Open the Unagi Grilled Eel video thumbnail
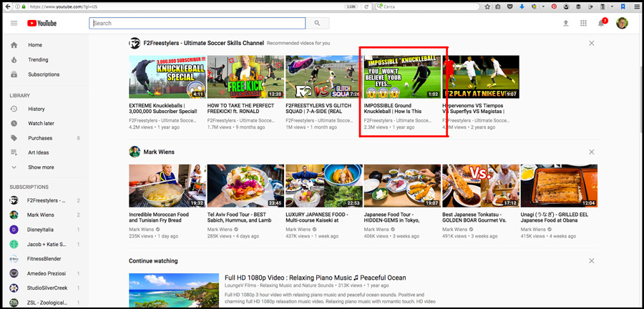Image resolution: width=644 pixels, height=309 pixels. 559,186
